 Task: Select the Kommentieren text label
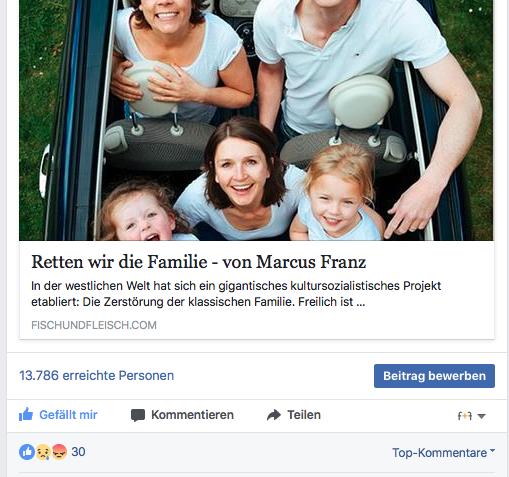(x=192, y=415)
